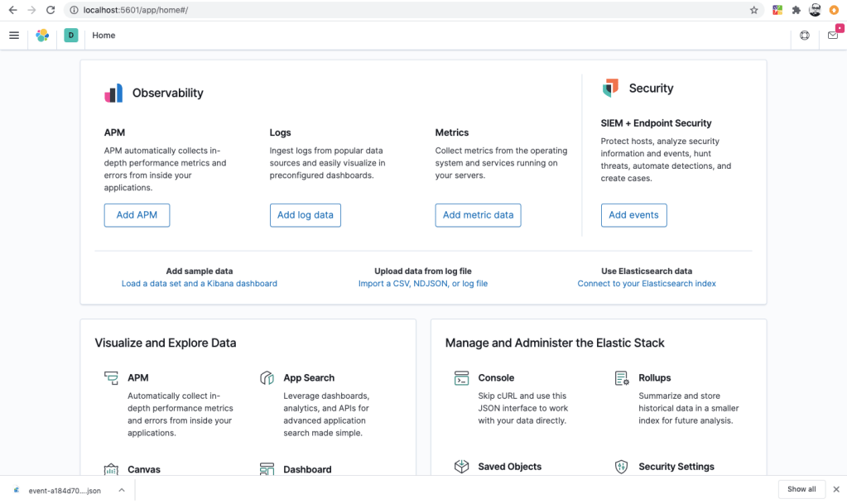Open the newsfeed mail icon
The height and width of the screenshot is (504, 847).
pos(833,36)
